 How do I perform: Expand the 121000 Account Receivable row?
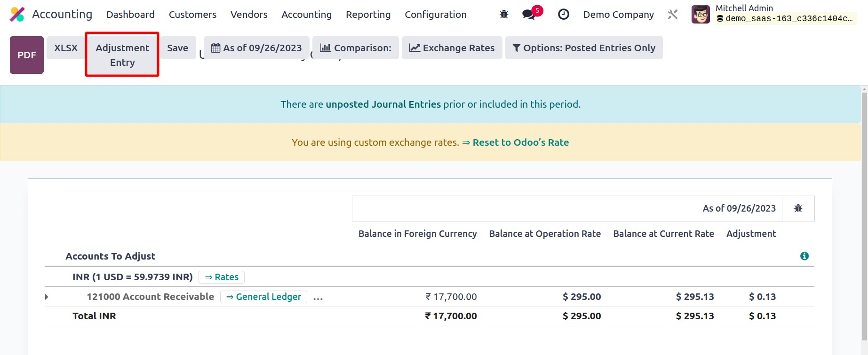[47, 297]
